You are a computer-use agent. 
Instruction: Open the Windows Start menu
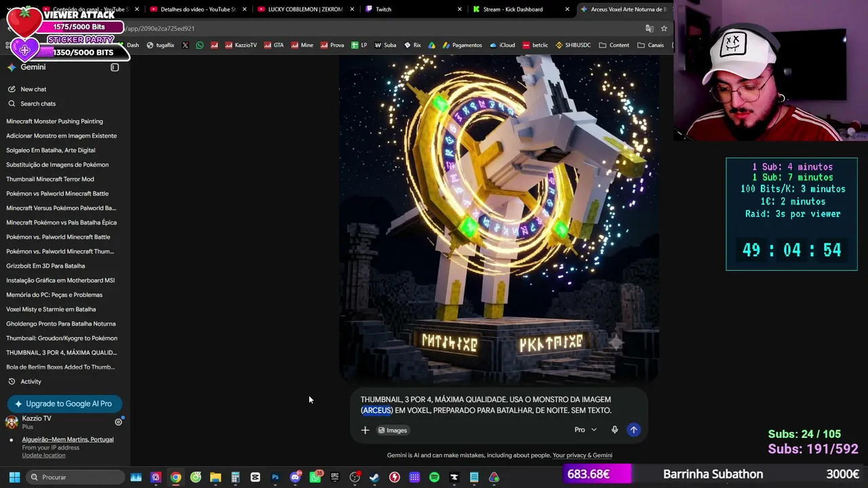[14, 477]
